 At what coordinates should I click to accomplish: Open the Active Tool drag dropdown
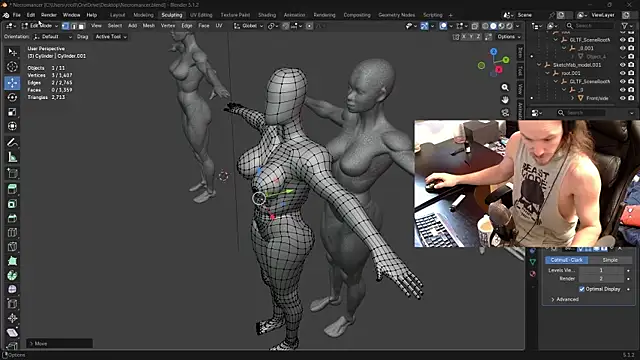click(x=111, y=37)
